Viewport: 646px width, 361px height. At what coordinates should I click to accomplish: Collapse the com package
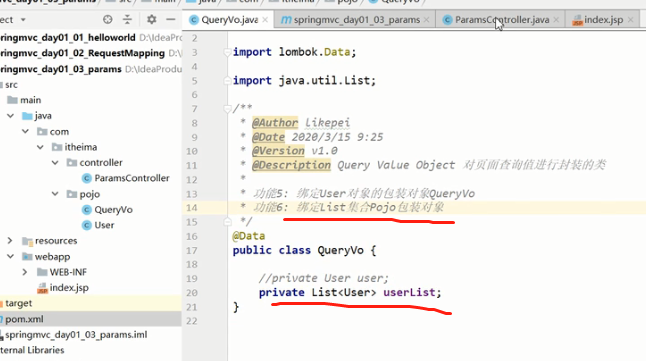(x=26, y=131)
